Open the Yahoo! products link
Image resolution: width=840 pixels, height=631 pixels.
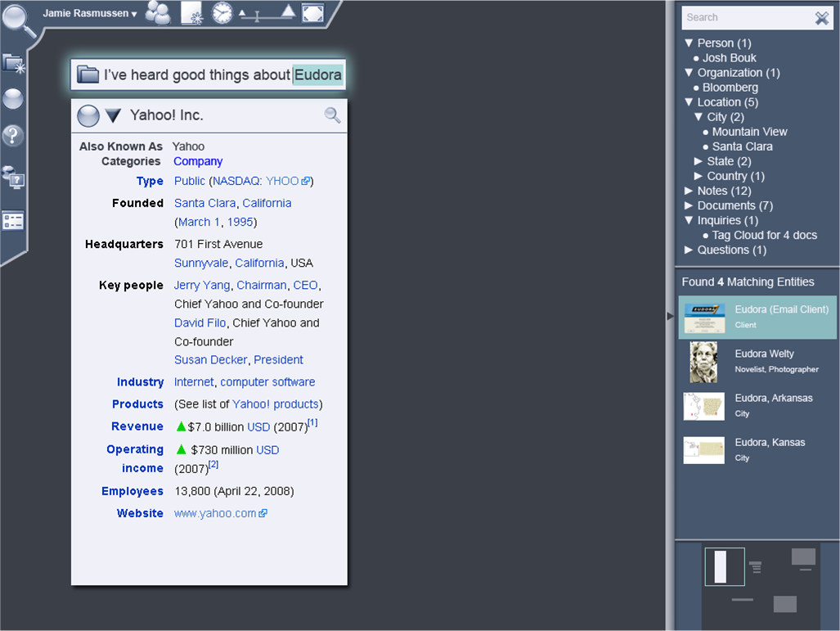pos(276,404)
